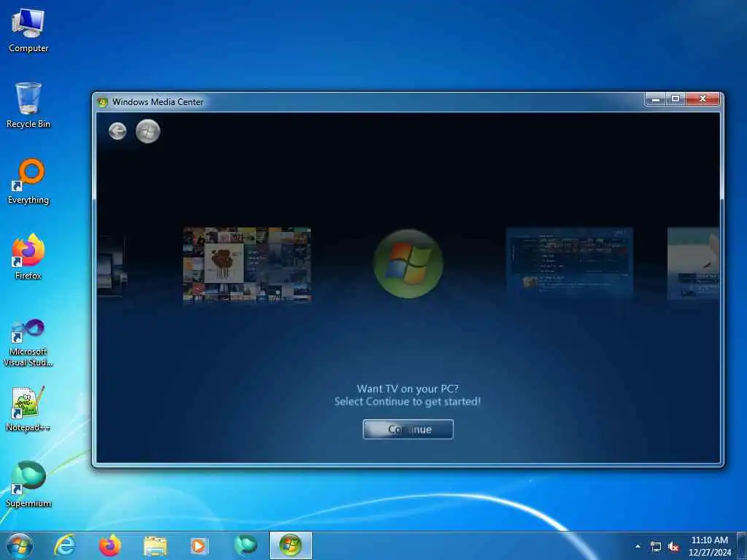Click the network tray icon
This screenshot has height=560, width=747.
coord(656,547)
